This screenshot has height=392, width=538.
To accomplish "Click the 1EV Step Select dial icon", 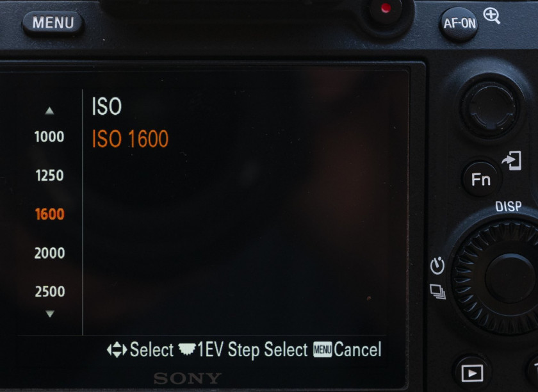I will click(x=187, y=349).
